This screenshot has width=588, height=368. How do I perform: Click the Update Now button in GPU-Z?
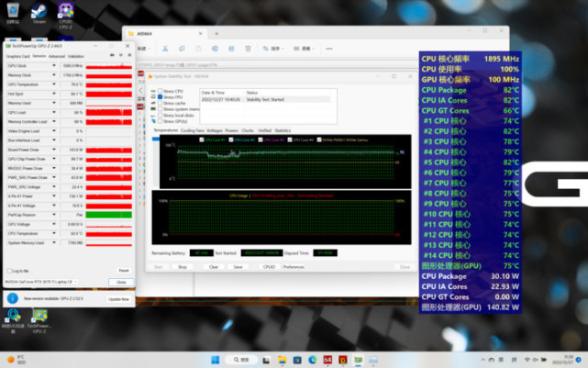[x=119, y=299]
